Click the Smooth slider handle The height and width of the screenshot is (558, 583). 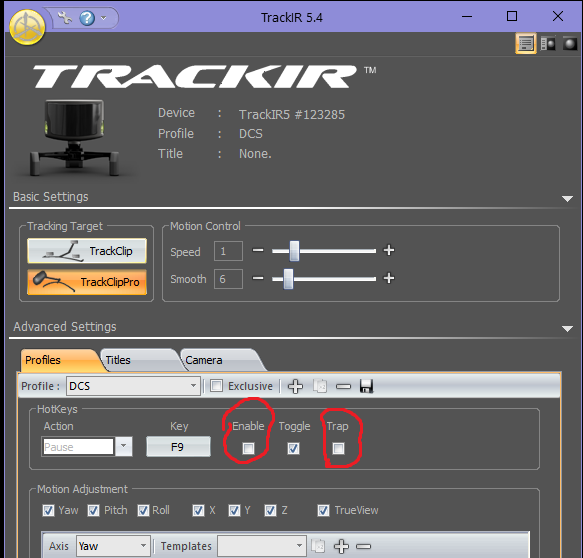pyautogui.click(x=289, y=279)
